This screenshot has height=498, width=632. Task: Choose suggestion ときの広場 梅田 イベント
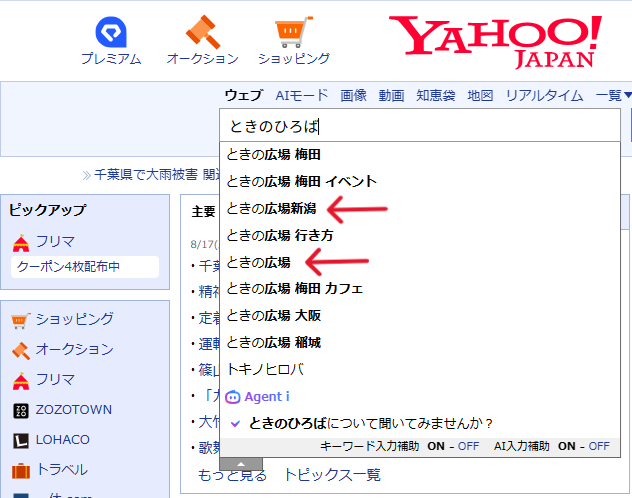pos(420,182)
